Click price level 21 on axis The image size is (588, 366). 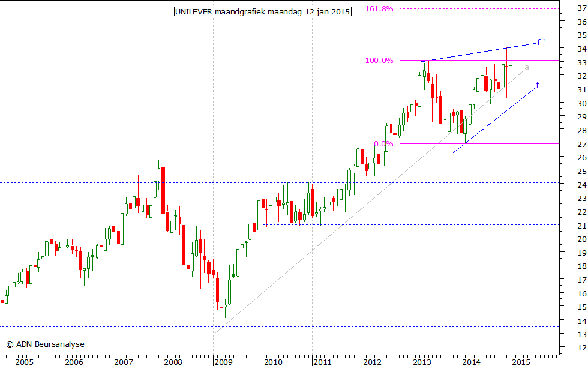[x=582, y=226]
